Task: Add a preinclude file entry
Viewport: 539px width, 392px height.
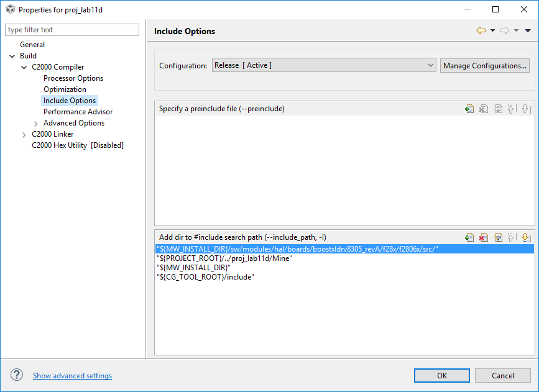Action: (x=469, y=109)
